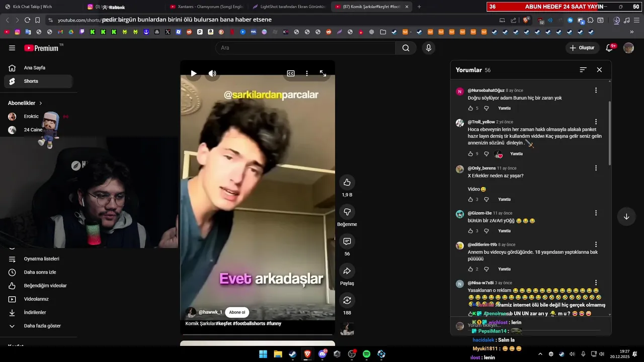The height and width of the screenshot is (362, 644).
Task: Open options for @Gizem-i3e comment
Action: click(x=596, y=213)
